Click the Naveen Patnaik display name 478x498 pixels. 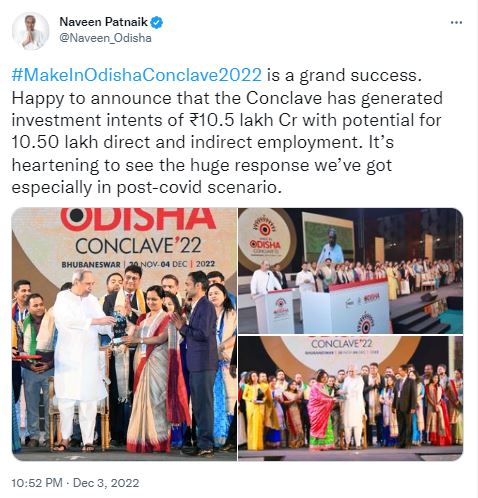104,22
